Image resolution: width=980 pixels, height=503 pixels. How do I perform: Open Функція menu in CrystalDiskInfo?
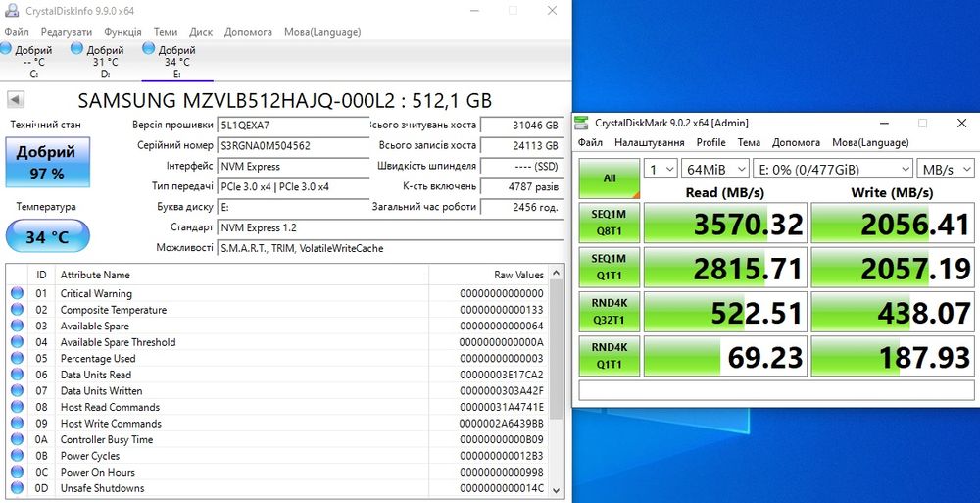[x=122, y=32]
